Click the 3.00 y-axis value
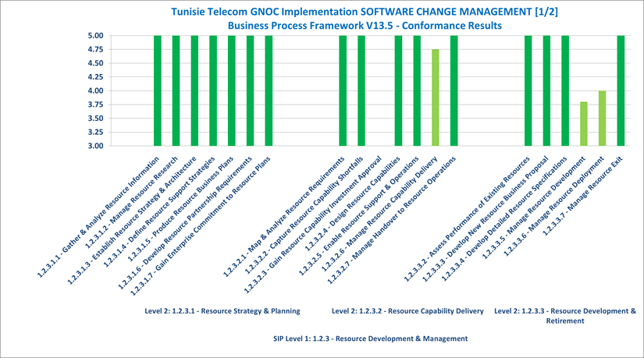Viewport: 644px width, 358px height. tap(95, 146)
